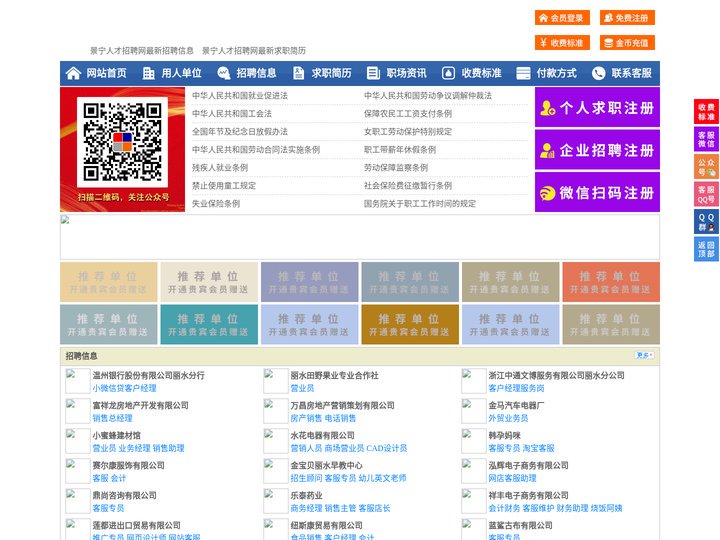Click the document icon beside 求职简历
The width and height of the screenshot is (720, 540).
[x=298, y=73]
